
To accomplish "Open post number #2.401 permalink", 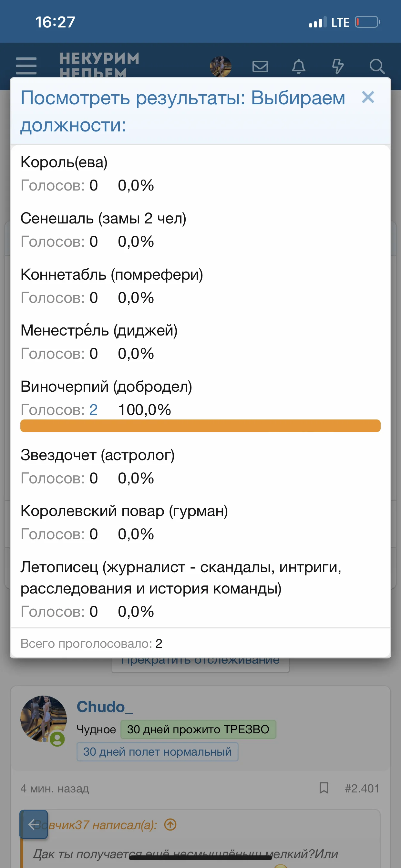I will click(x=362, y=788).
